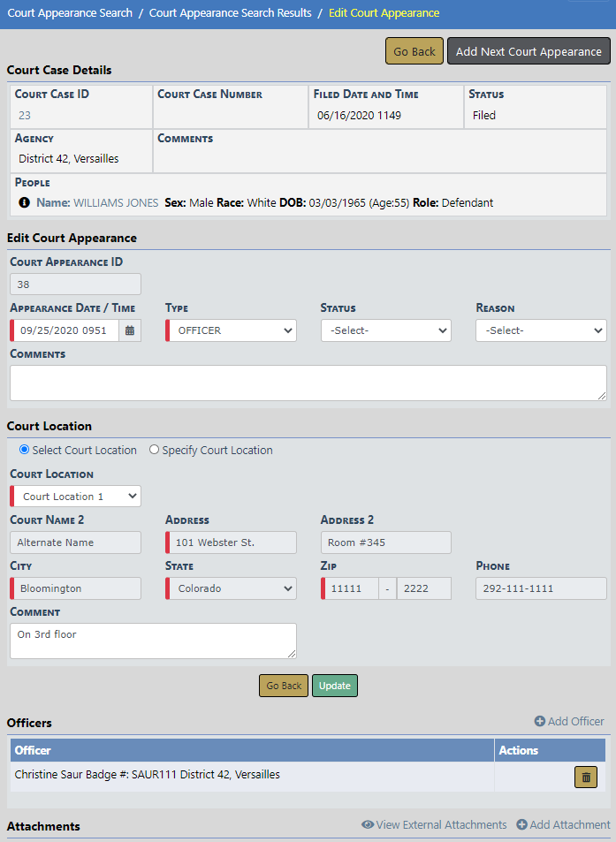Expand the Reason dropdown

tap(541, 330)
